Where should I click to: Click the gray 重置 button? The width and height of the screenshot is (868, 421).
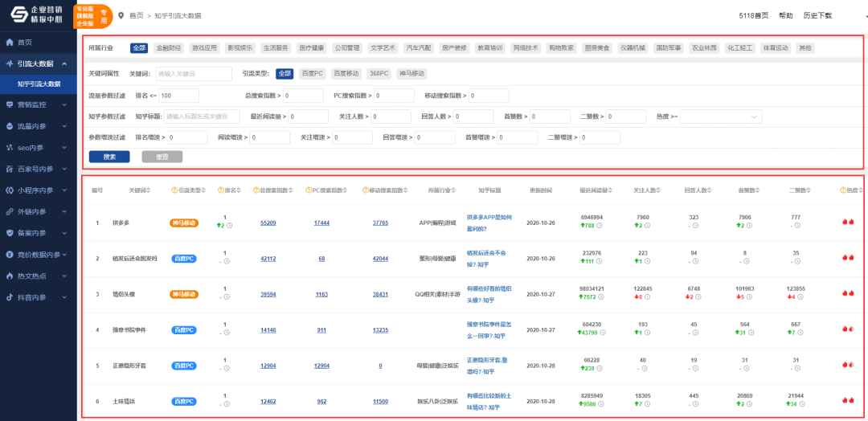click(x=162, y=157)
